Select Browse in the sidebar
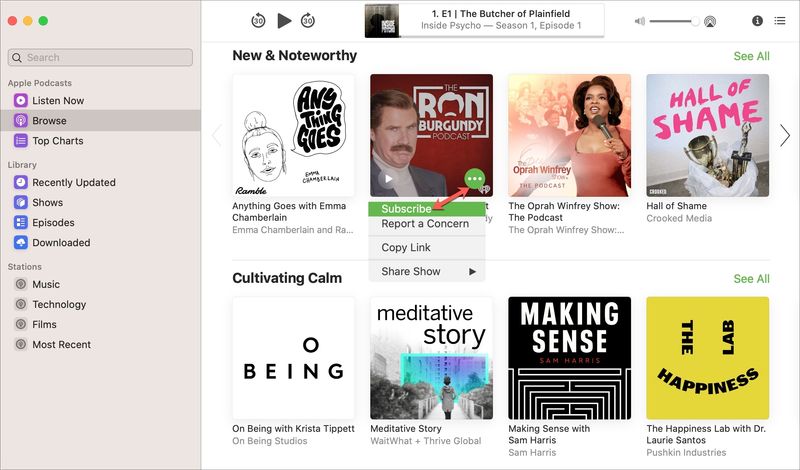This screenshot has height=470, width=800. (x=100, y=120)
